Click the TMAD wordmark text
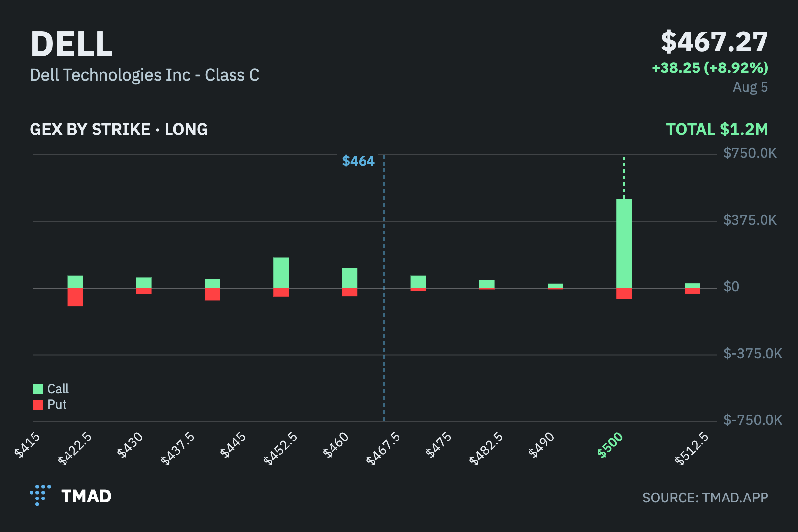 [x=86, y=496]
